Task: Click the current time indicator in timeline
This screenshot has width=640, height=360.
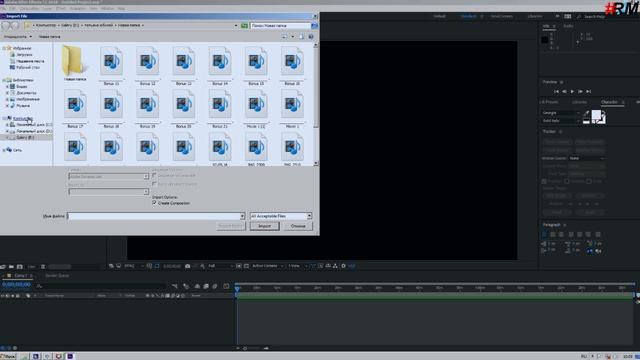Action: coord(237,289)
